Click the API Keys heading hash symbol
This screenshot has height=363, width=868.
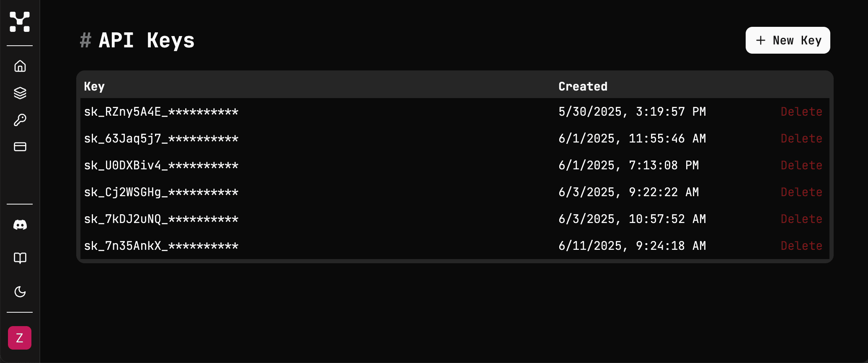tap(85, 41)
